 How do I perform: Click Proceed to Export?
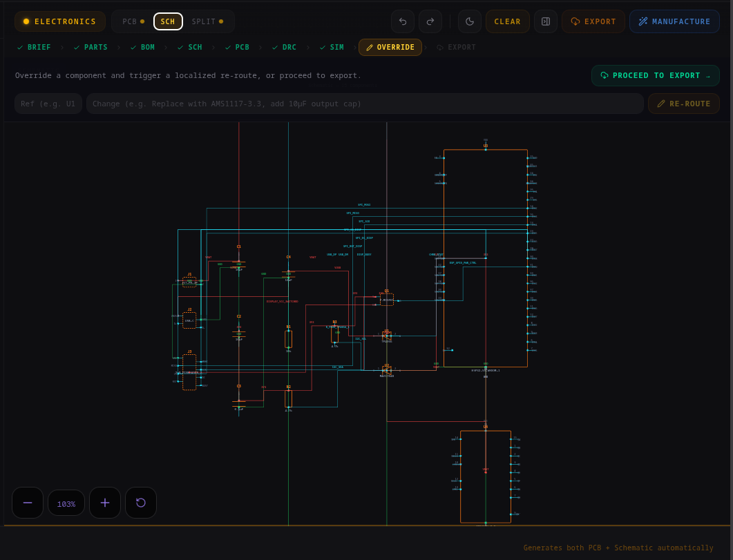[x=655, y=75]
